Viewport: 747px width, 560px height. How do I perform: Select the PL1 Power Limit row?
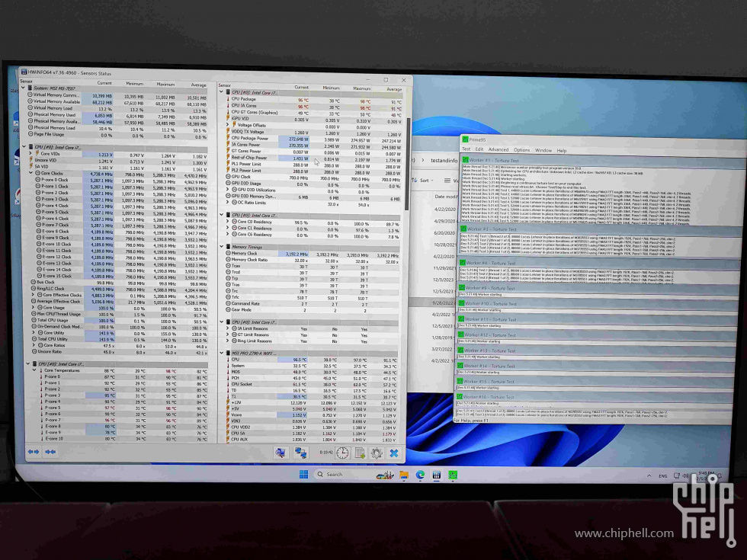(x=313, y=165)
